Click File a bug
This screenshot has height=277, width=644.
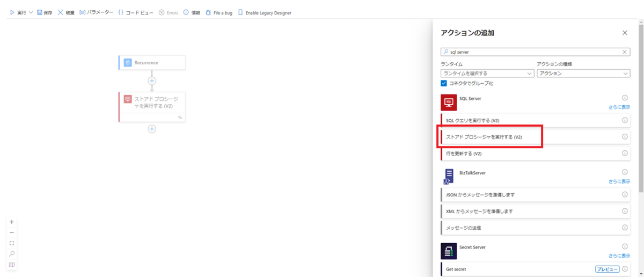coord(219,12)
